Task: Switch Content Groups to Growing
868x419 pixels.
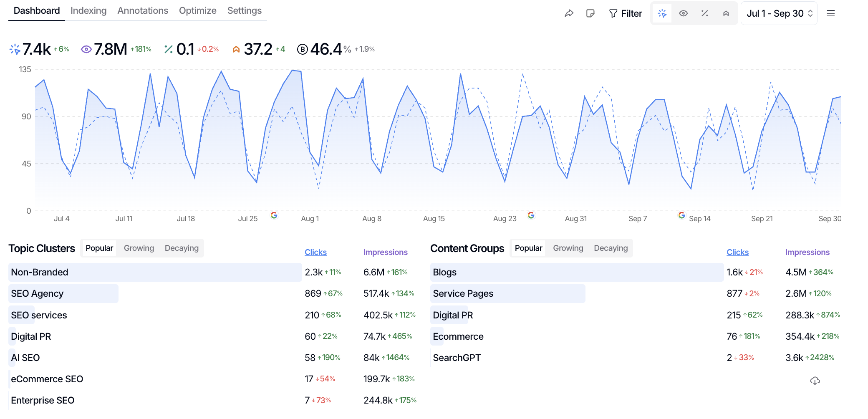Action: click(568, 247)
